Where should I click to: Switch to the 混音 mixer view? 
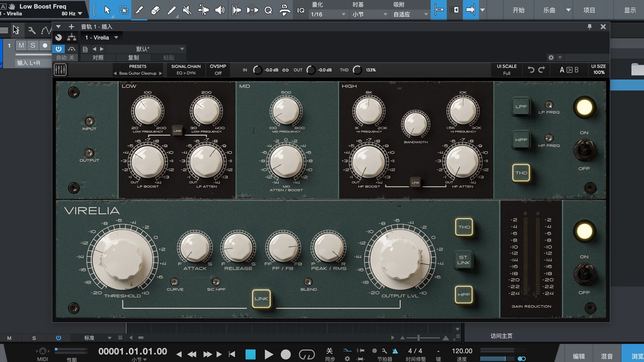point(606,356)
